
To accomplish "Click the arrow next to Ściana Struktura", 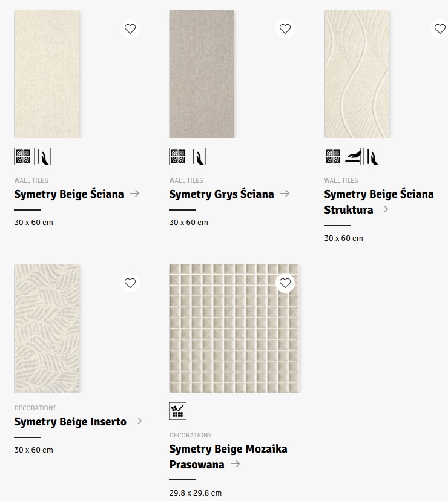I will click(x=383, y=209).
